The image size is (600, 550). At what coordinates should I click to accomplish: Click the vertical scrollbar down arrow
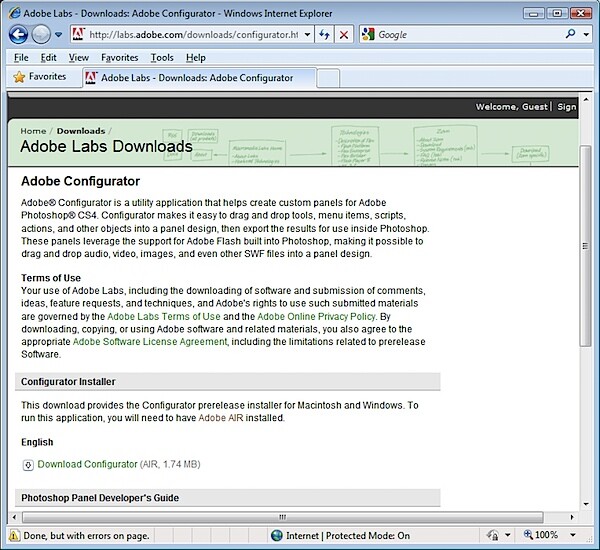[586, 504]
